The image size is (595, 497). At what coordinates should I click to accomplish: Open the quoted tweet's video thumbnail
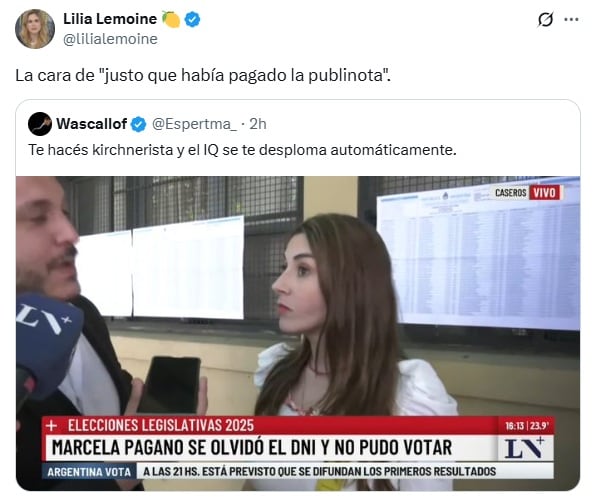298,333
